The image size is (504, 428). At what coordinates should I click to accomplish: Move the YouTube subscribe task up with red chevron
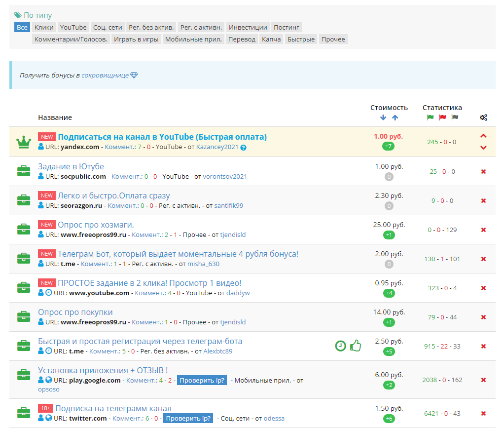pos(483,136)
